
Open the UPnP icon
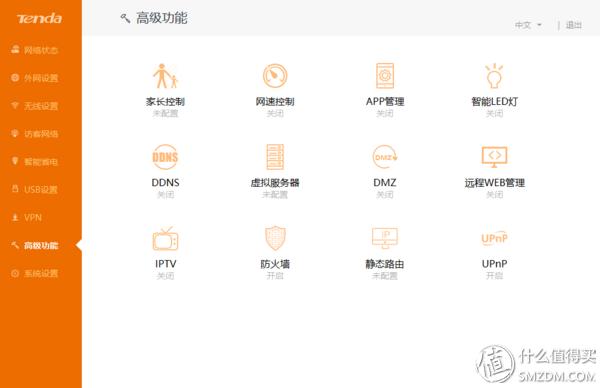point(494,238)
